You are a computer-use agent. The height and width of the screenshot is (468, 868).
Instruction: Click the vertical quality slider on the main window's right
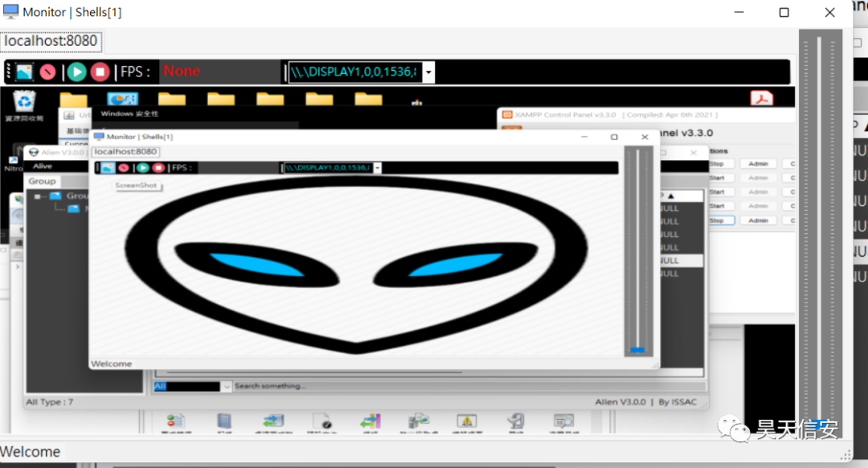(x=819, y=232)
